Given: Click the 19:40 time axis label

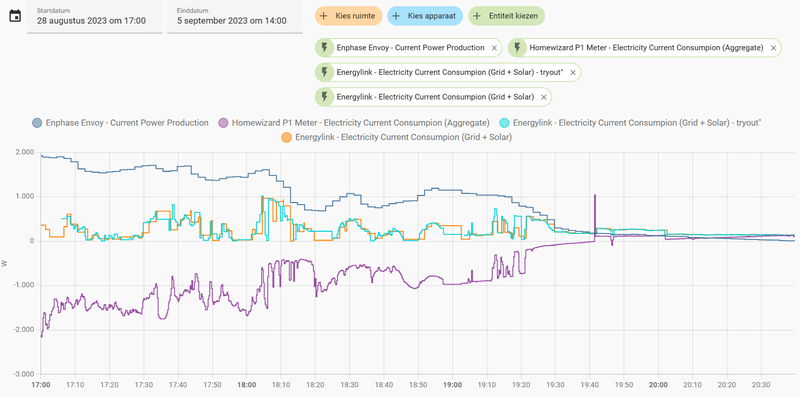Looking at the screenshot, I should (x=589, y=385).
